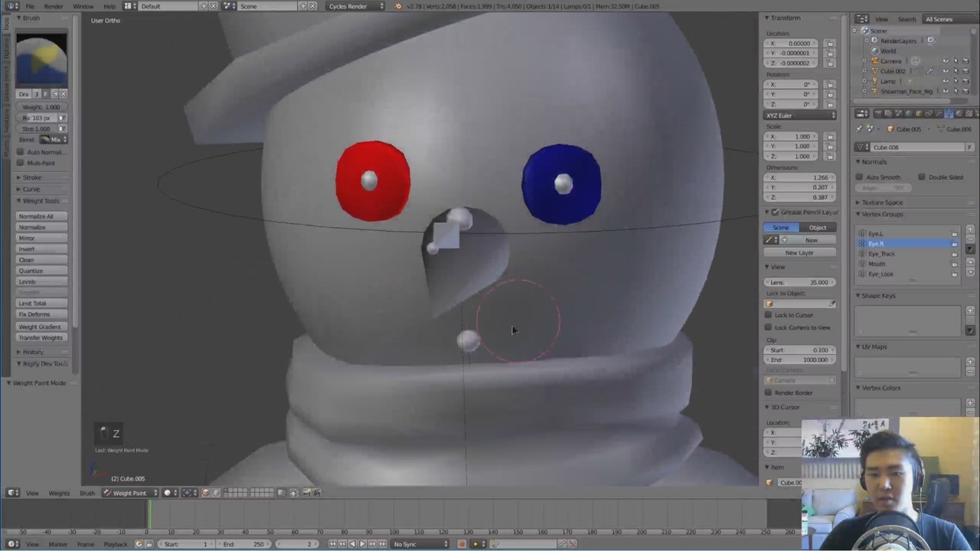Hide Camera using its eye icon

pyautogui.click(x=945, y=61)
